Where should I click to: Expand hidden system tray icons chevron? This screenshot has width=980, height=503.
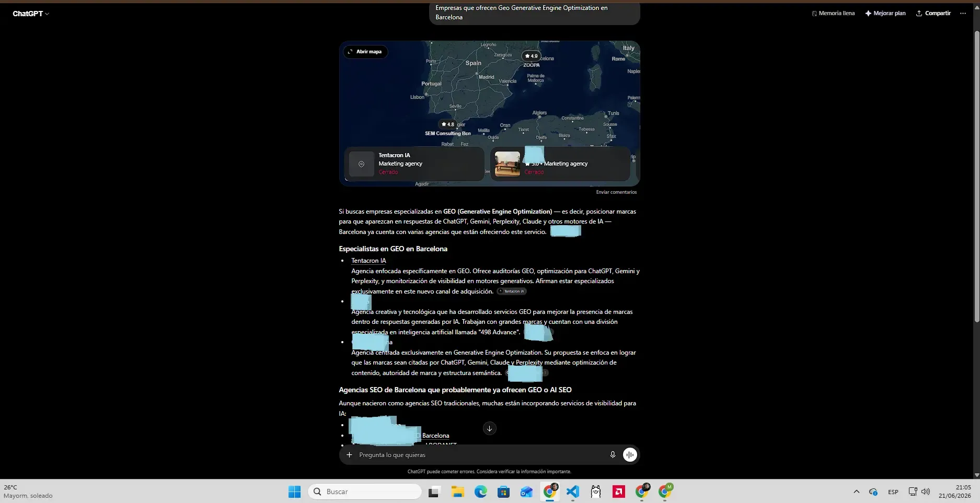856,492
